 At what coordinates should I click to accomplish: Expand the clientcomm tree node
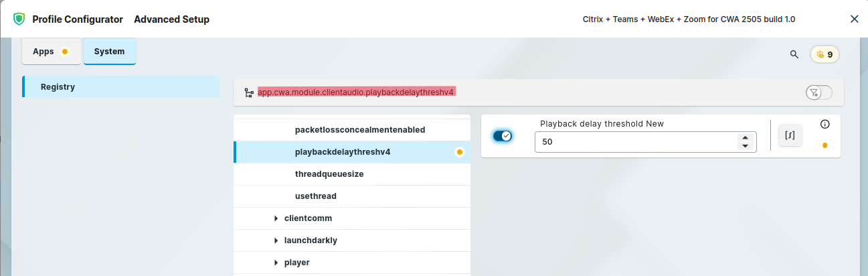click(276, 218)
